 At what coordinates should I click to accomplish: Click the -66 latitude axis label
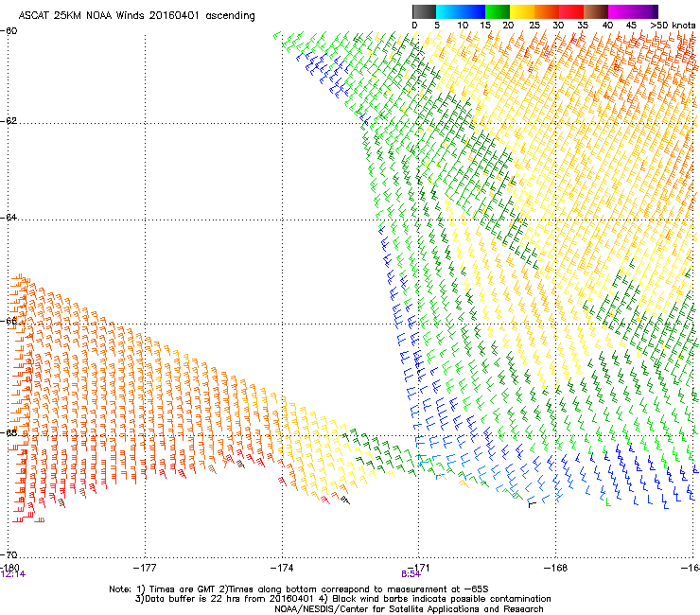click(9, 321)
